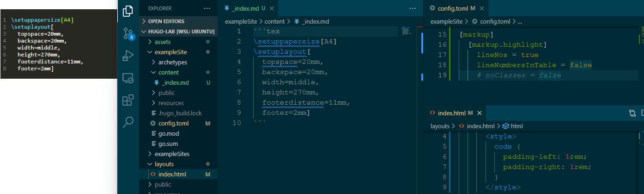Click \setuppapersize in _index.md editor
This screenshot has width=644, height=194.
click(286, 42)
